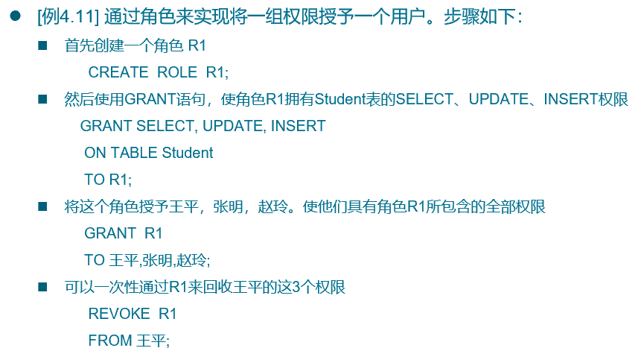Click the REVOKE R1 line

click(132, 313)
